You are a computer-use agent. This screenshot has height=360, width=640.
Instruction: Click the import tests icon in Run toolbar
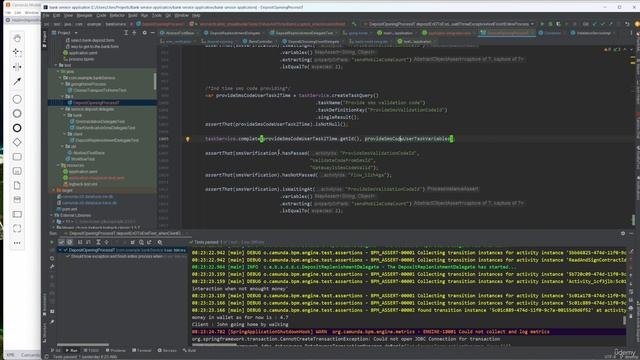(133, 242)
